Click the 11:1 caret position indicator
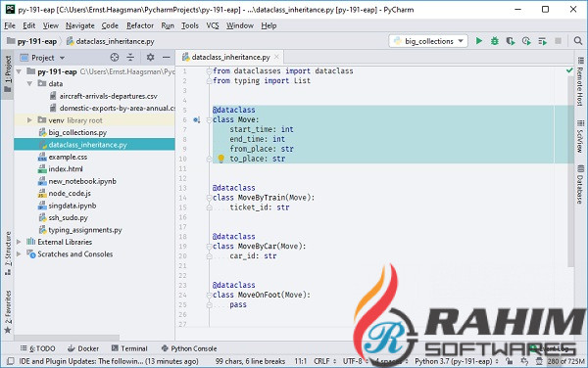 tap(301, 361)
